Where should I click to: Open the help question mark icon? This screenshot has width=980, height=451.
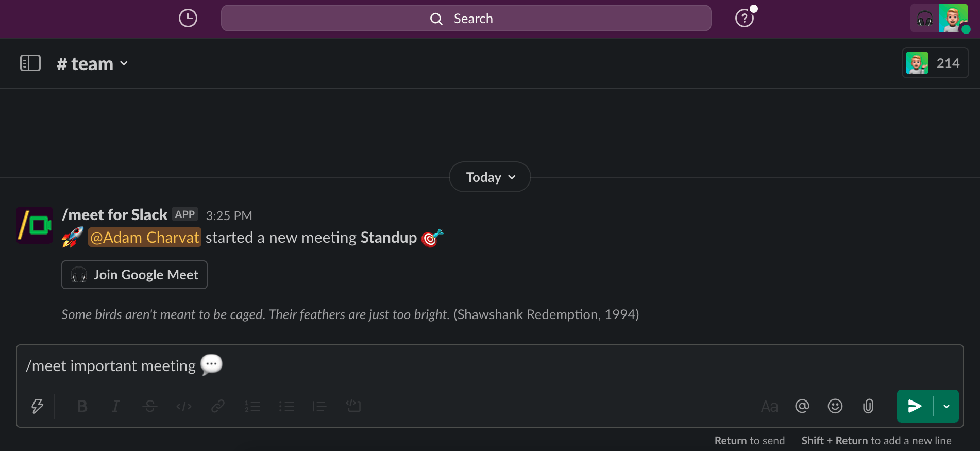tap(745, 19)
